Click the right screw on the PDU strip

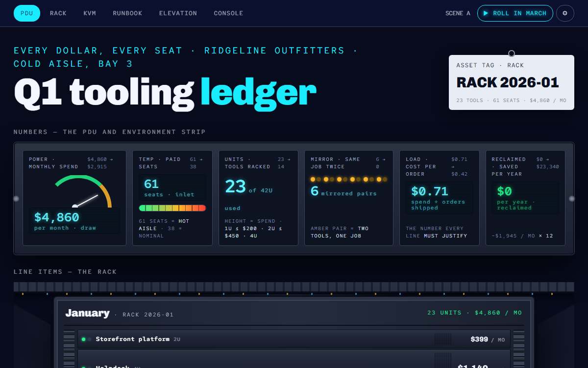coord(572,199)
